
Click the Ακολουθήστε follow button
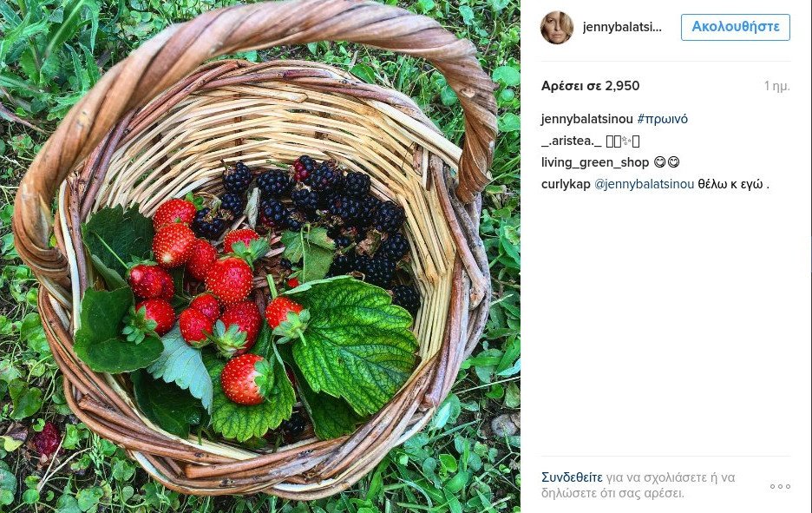[736, 27]
